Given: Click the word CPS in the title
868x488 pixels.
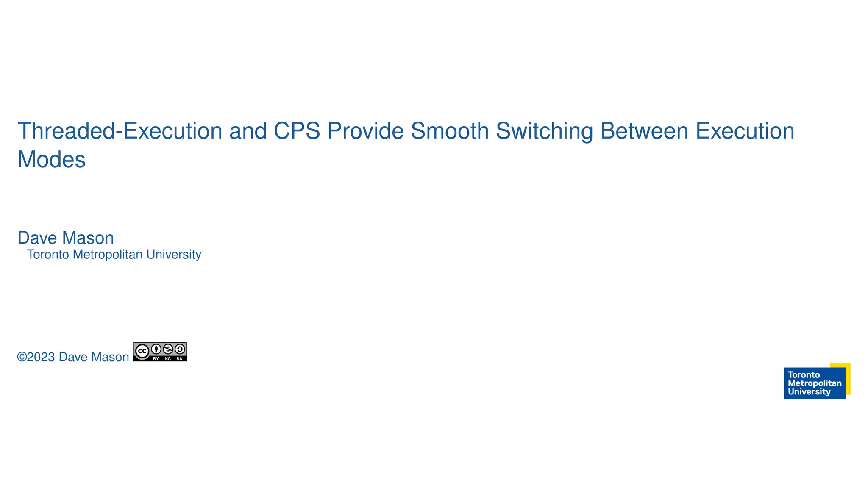Looking at the screenshot, I should [297, 131].
